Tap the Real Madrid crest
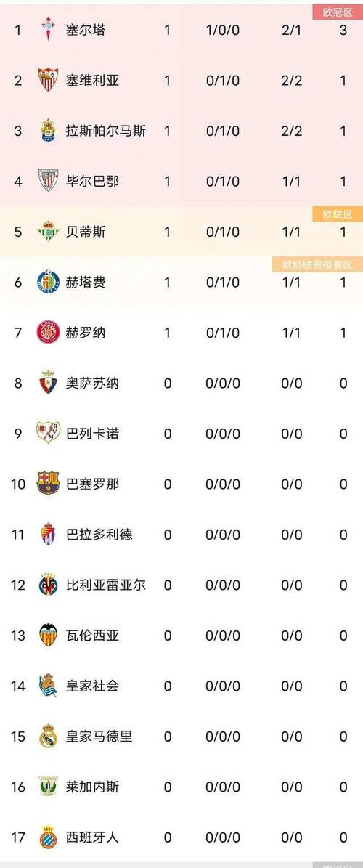 pyautogui.click(x=48, y=737)
